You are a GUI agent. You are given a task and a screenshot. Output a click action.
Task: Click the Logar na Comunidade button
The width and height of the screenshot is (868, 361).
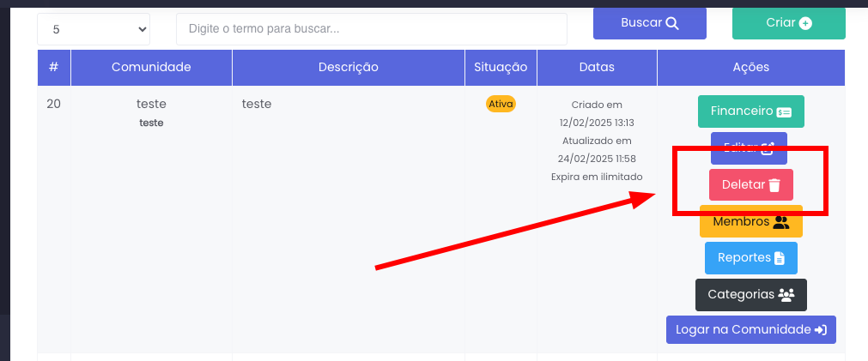tap(750, 330)
